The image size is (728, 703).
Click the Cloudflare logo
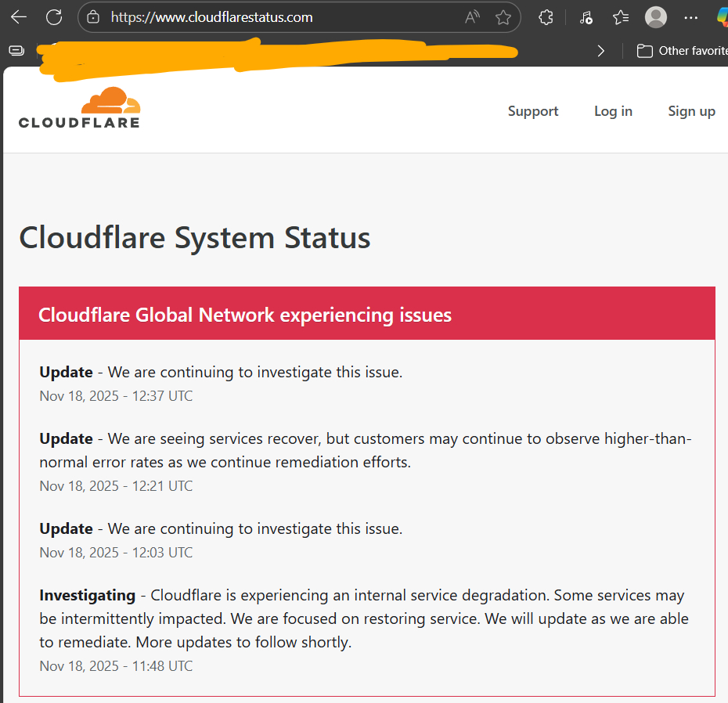coord(79,108)
